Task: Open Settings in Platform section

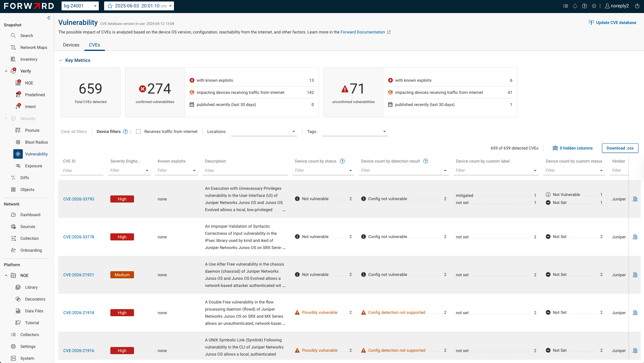Action: coord(28,346)
